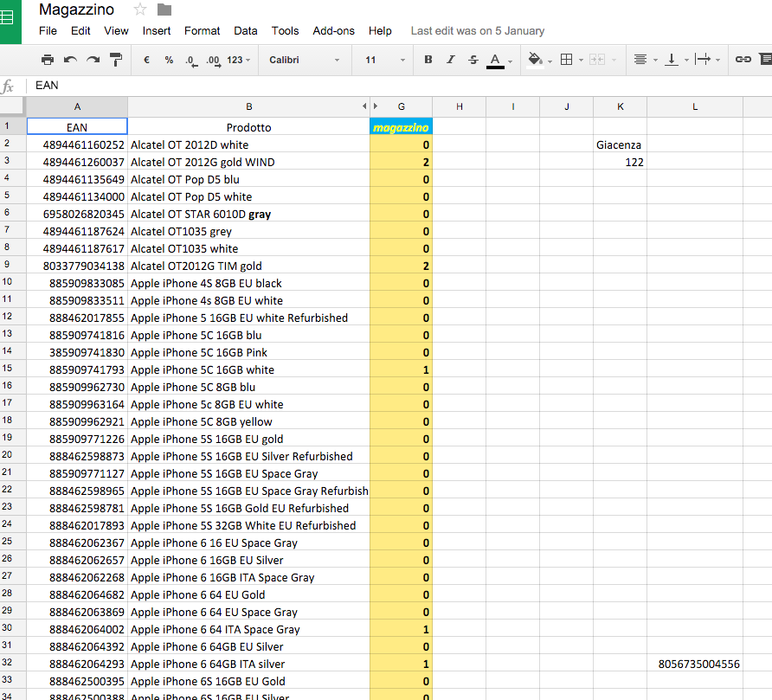Select 'Apple iPhone 5C 16GB Pink' cell
Viewport: 772px width, 700px height.
pos(248,352)
